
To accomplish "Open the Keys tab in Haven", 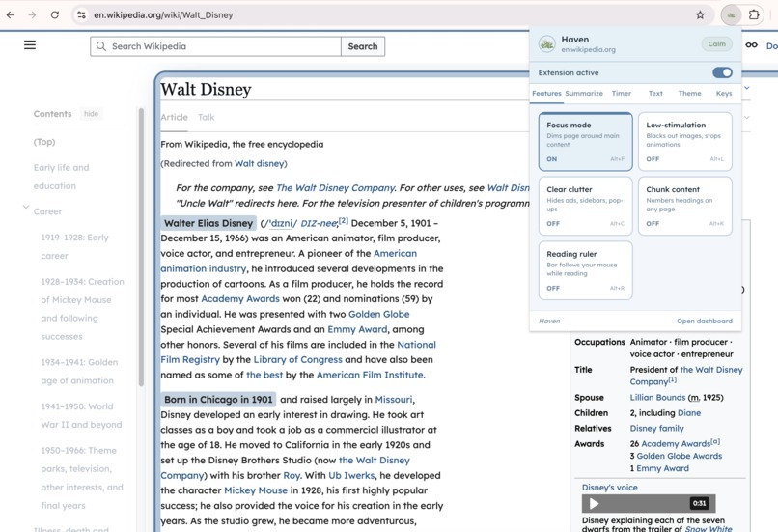I will pos(724,94).
